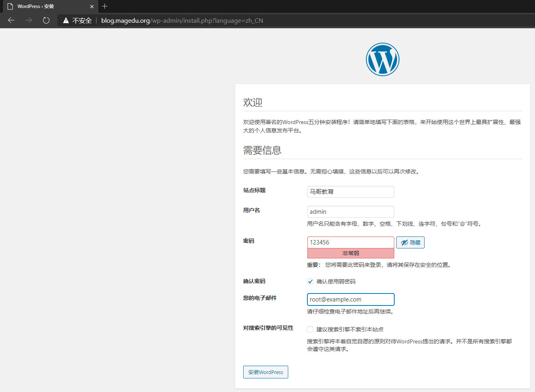Click the email field with root@example.com
The height and width of the screenshot is (392, 535).
[351, 299]
